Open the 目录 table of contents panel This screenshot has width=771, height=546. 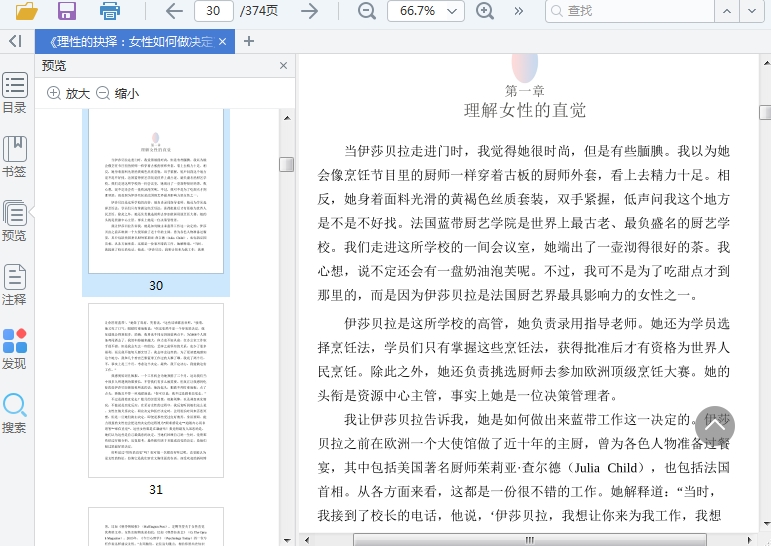14,94
